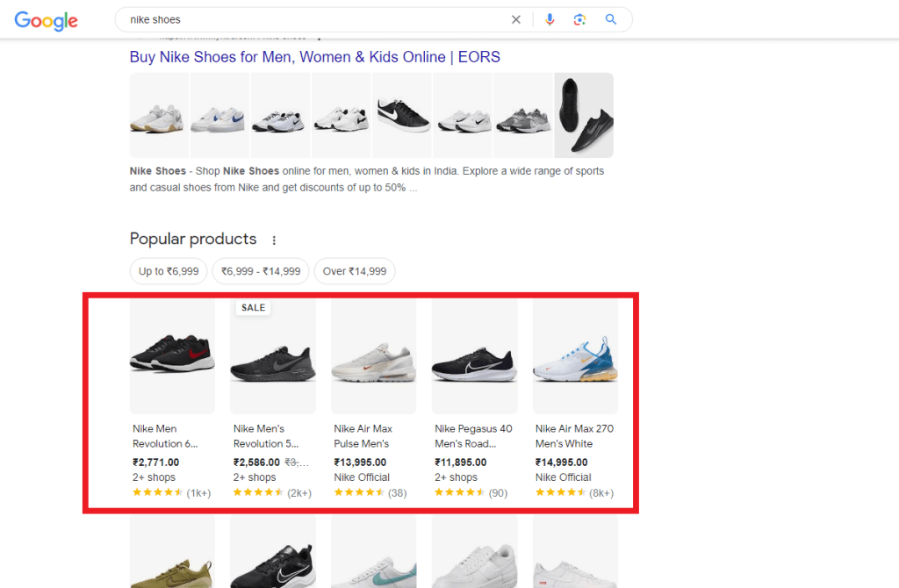The height and width of the screenshot is (588, 899).
Task: Click the star rating with (90) reviews
Action: pos(471,492)
